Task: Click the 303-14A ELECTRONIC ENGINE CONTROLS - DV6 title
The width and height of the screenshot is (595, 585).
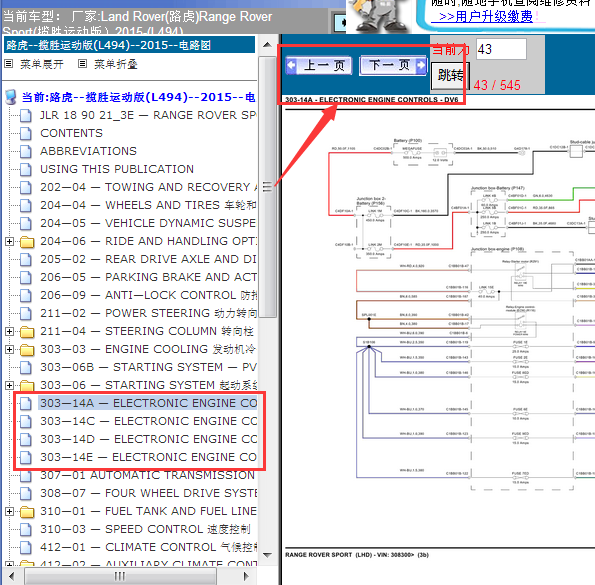Action: tap(371, 100)
